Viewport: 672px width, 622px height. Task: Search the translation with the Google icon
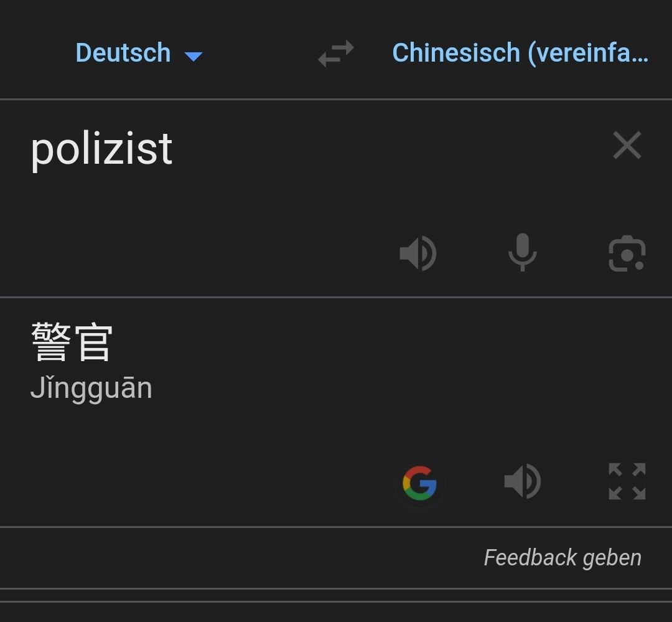coord(419,483)
